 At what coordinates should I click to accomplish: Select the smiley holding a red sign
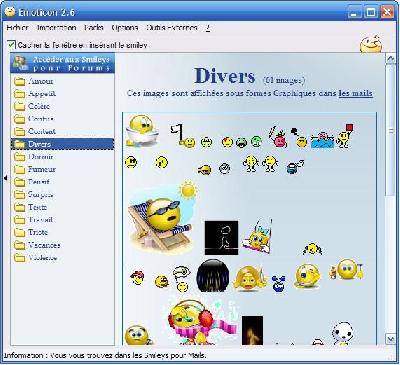(x=345, y=136)
